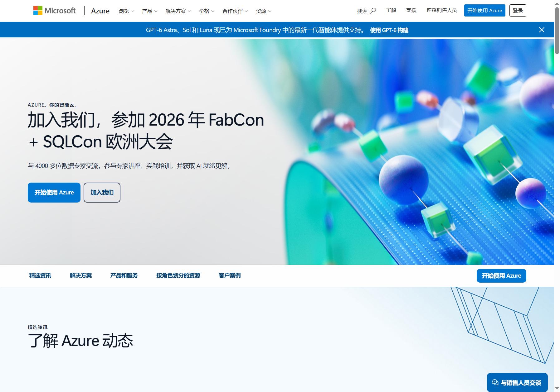
Task: Expand the 资源 dropdown
Action: click(263, 11)
